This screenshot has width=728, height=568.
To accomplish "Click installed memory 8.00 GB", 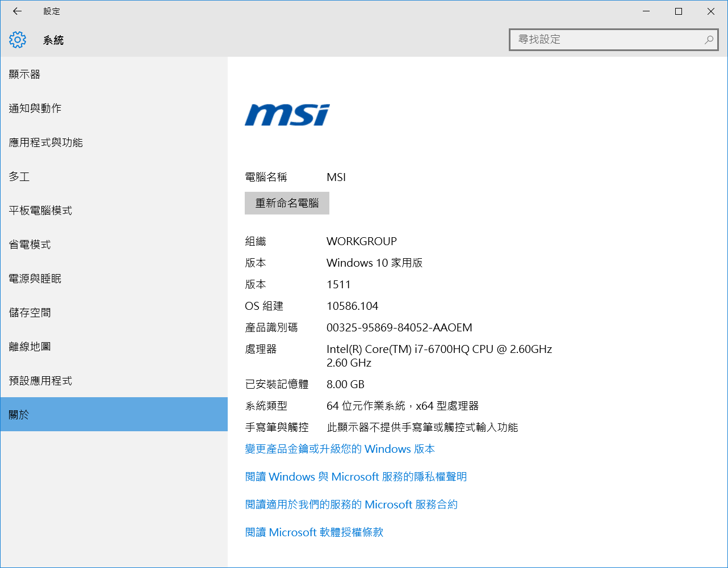I will click(x=345, y=384).
